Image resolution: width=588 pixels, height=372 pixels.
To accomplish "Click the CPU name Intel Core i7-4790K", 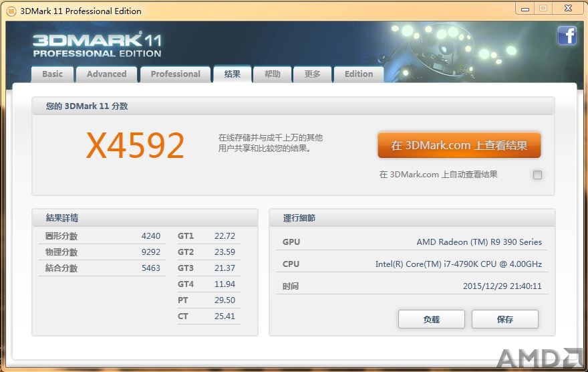I will (x=458, y=264).
